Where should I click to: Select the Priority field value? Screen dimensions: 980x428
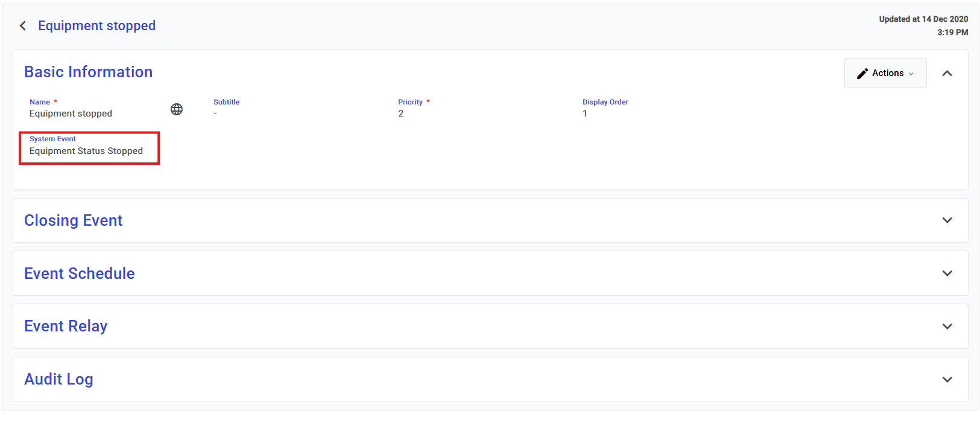point(400,113)
